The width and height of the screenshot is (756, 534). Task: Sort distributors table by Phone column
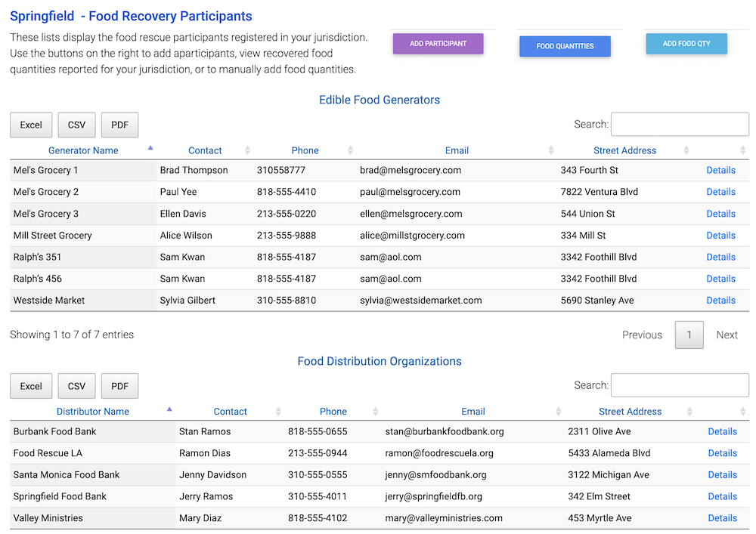pos(333,412)
